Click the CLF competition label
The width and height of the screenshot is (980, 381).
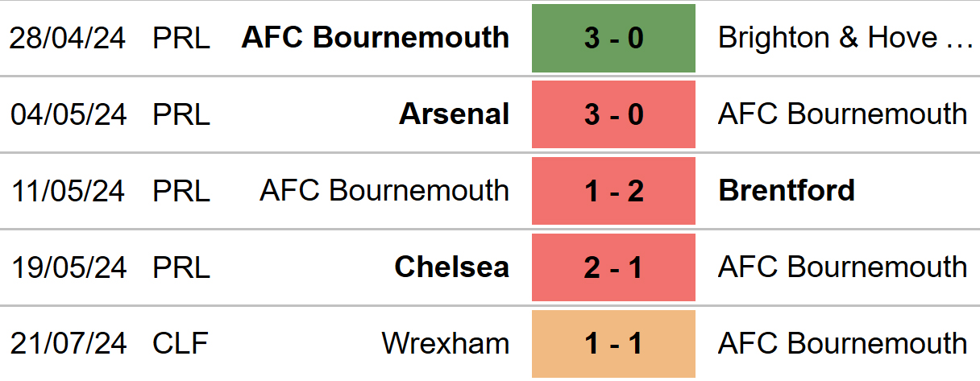[181, 344]
